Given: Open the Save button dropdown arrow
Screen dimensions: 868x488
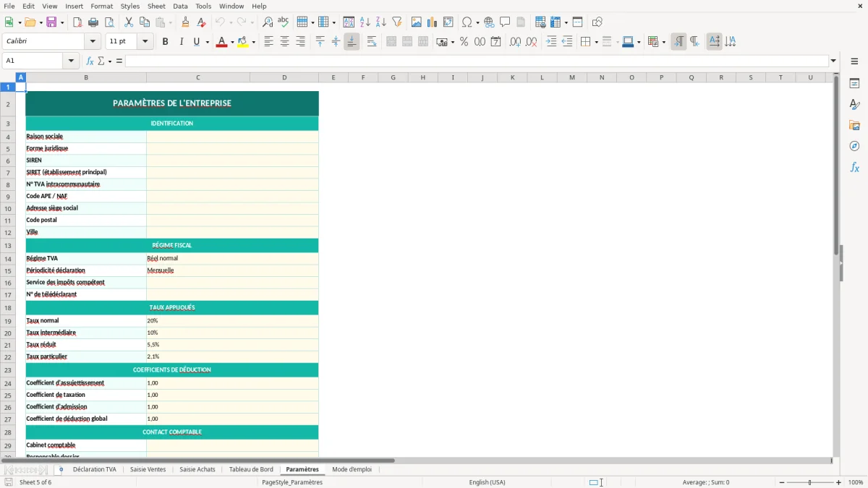Looking at the screenshot, I should [61, 22].
